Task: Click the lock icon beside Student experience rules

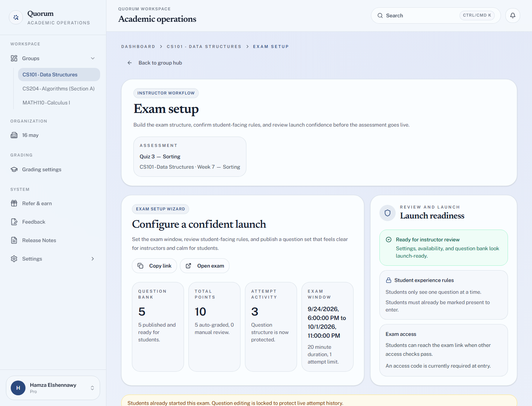Action: 389,280
